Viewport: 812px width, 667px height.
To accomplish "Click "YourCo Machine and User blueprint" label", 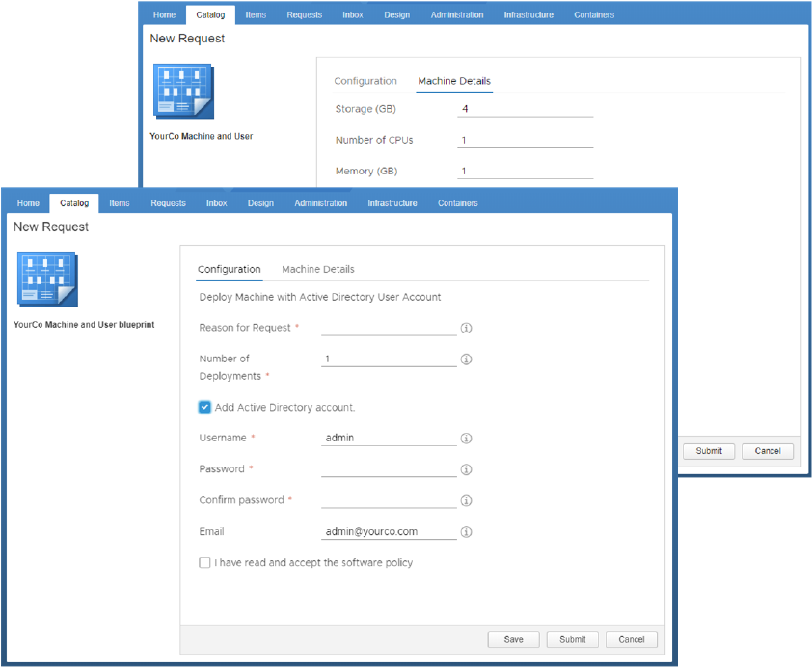I will 84,325.
